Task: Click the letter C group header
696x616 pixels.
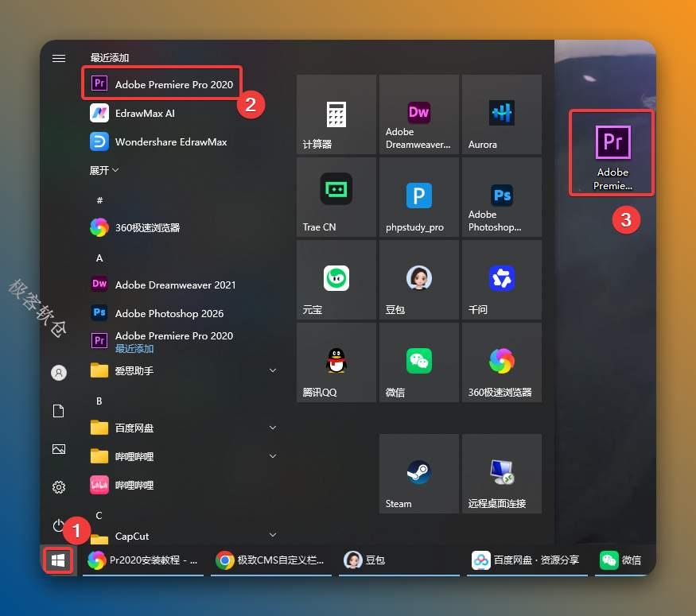Action: pyautogui.click(x=99, y=515)
